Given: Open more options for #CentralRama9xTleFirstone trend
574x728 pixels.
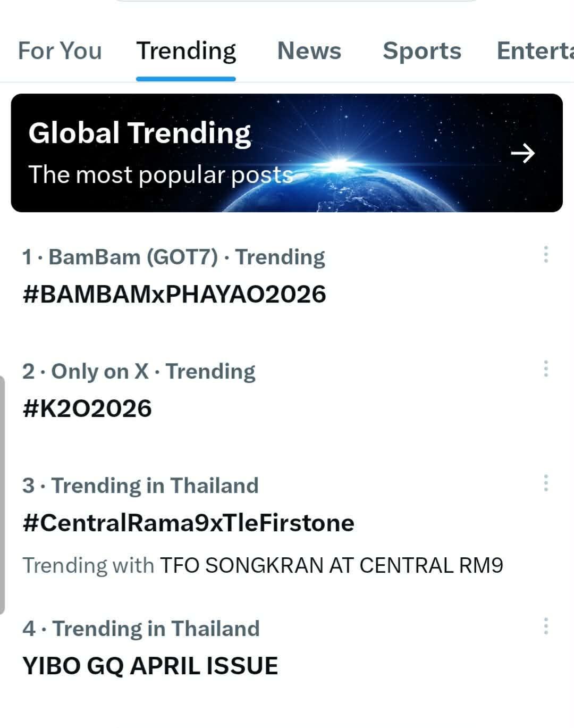Looking at the screenshot, I should [545, 483].
